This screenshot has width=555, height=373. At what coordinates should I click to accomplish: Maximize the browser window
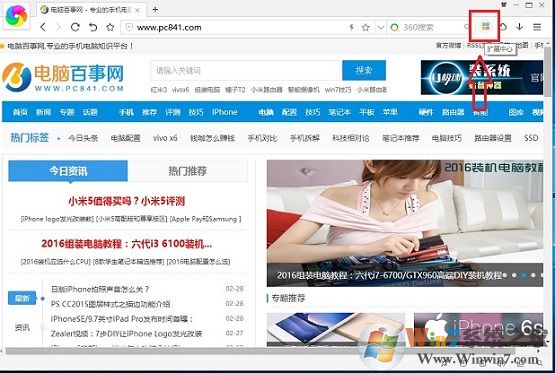(529, 5)
